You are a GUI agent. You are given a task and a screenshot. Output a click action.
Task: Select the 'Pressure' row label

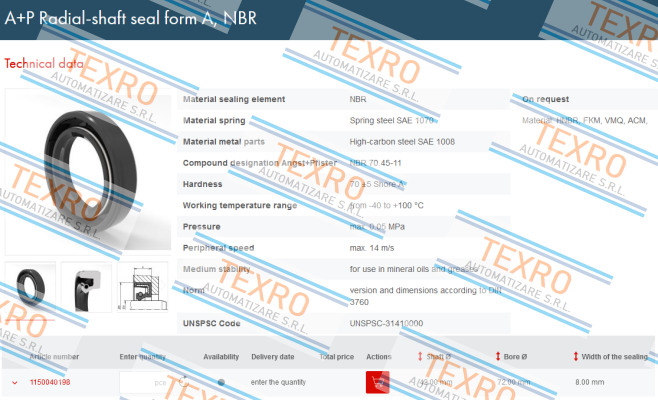click(x=201, y=227)
